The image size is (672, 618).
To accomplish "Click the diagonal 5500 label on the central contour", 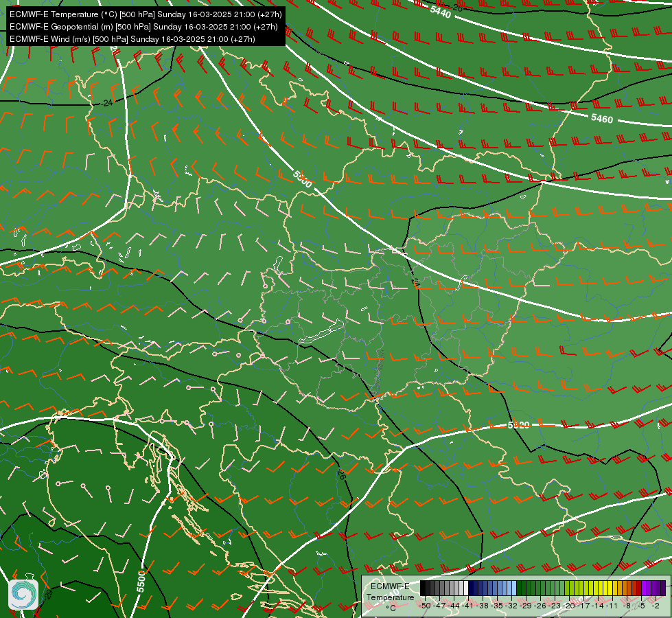I will pyautogui.click(x=303, y=179).
